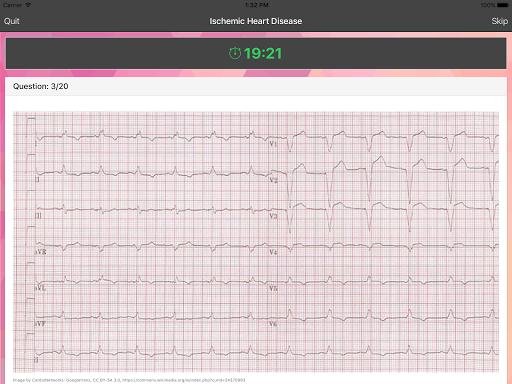
Task: Tap the battery icon in status bar
Action: (x=503, y=5)
